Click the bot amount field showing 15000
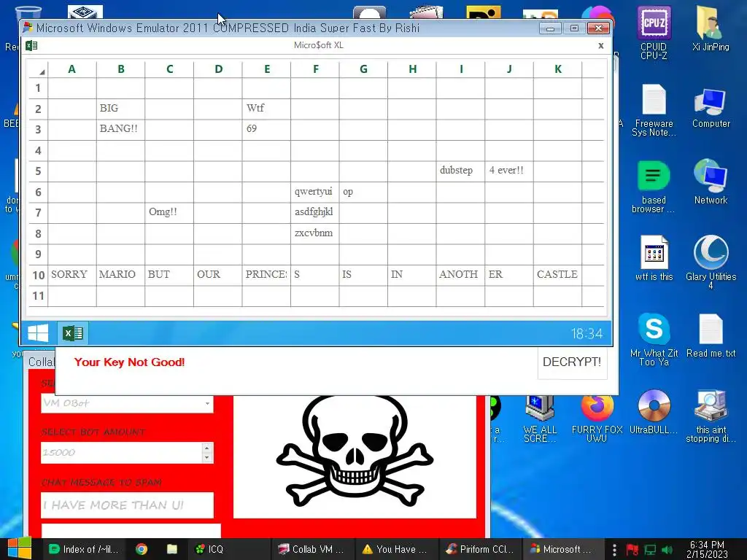 pyautogui.click(x=122, y=452)
